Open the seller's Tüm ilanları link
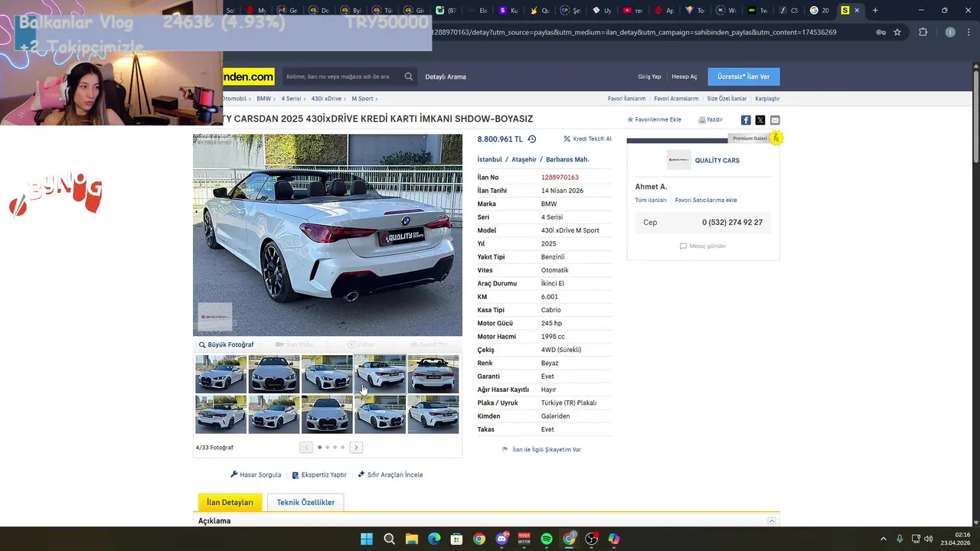 coord(651,201)
